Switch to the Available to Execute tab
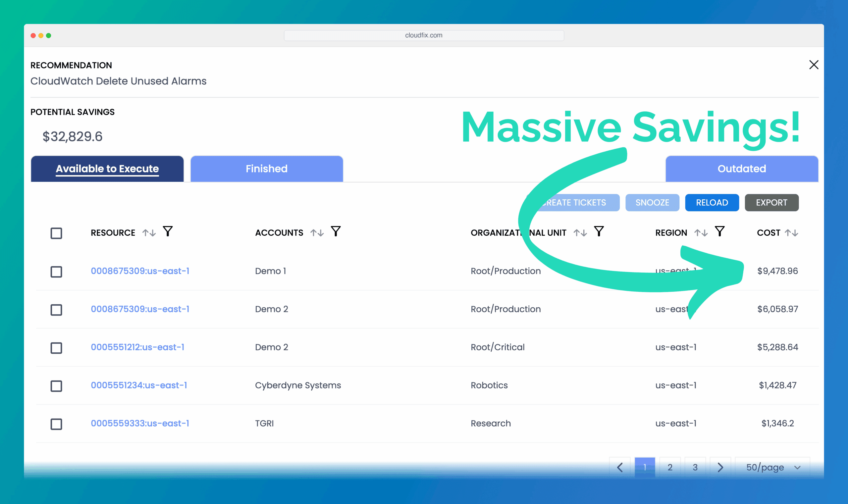This screenshot has width=848, height=504. tap(107, 169)
